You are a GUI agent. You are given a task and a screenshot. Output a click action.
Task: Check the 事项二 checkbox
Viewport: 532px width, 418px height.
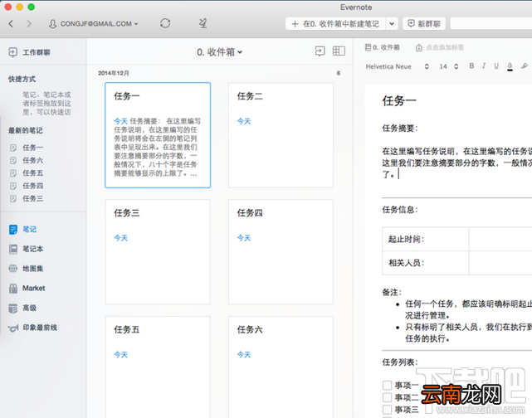click(387, 397)
